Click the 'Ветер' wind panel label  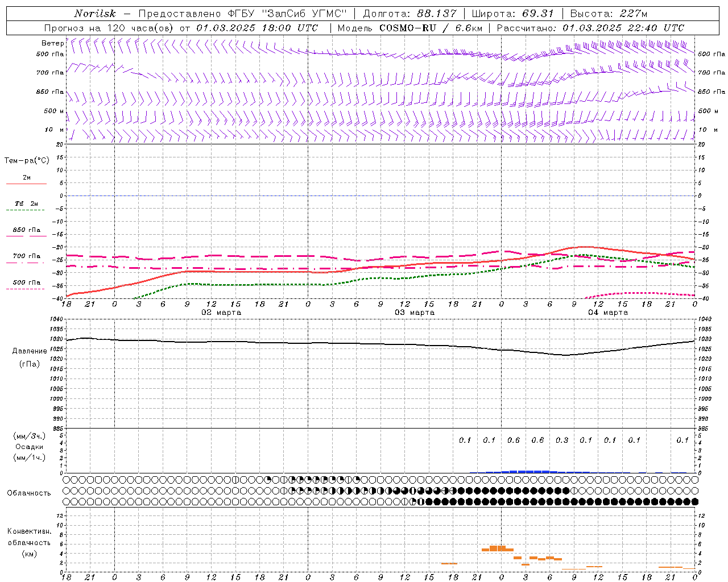(53, 43)
